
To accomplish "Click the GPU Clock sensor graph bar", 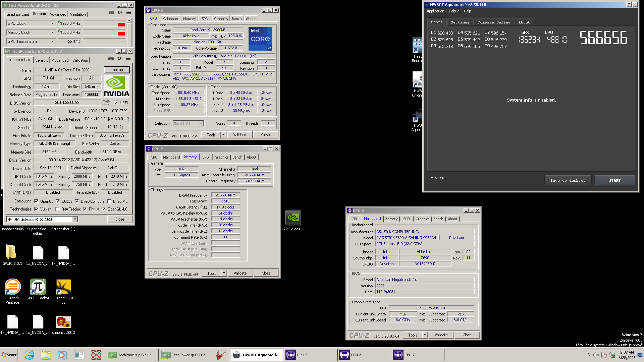I will [104, 23].
